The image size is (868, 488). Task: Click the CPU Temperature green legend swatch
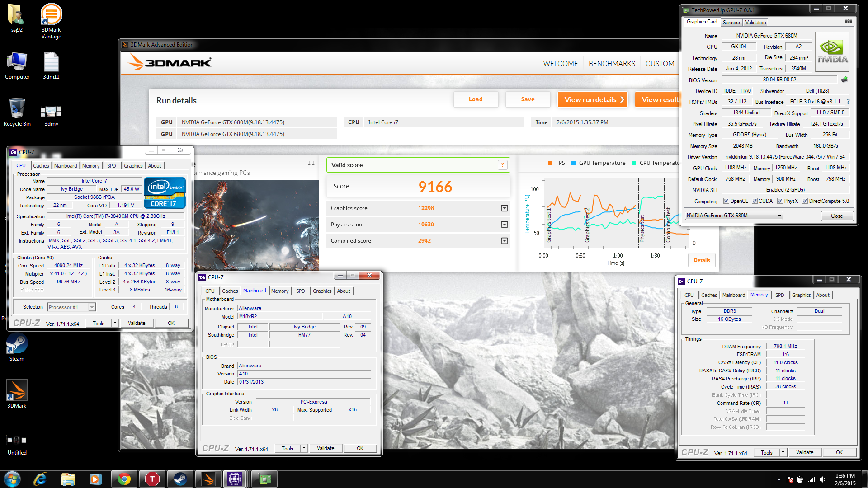pyautogui.click(x=634, y=163)
